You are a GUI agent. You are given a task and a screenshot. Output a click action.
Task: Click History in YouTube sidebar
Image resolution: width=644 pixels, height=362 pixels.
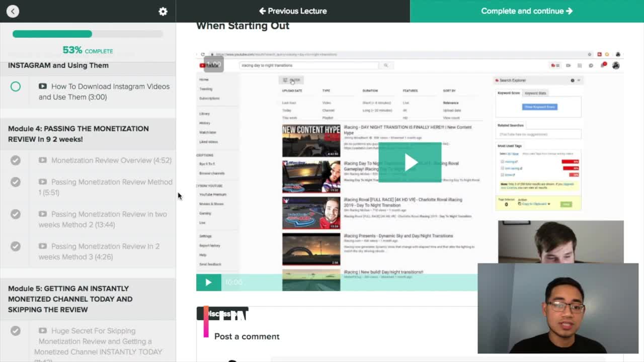204,123
